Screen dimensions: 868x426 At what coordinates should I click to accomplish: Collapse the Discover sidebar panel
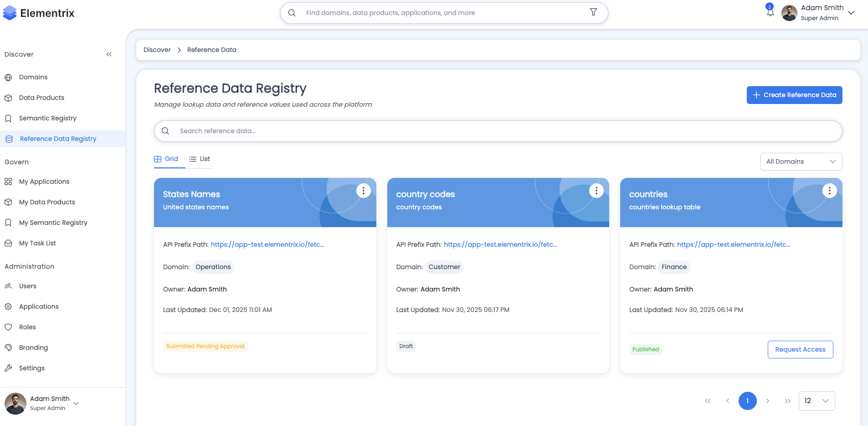[109, 54]
